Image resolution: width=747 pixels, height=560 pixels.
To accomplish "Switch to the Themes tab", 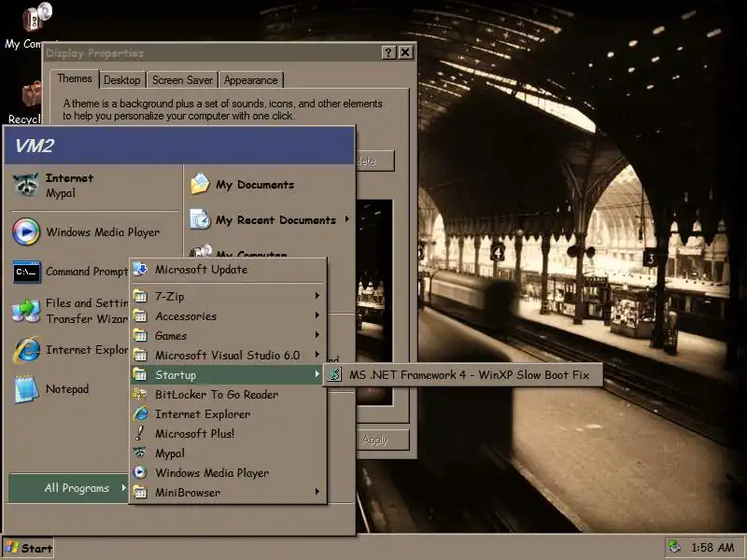I will pyautogui.click(x=75, y=79).
